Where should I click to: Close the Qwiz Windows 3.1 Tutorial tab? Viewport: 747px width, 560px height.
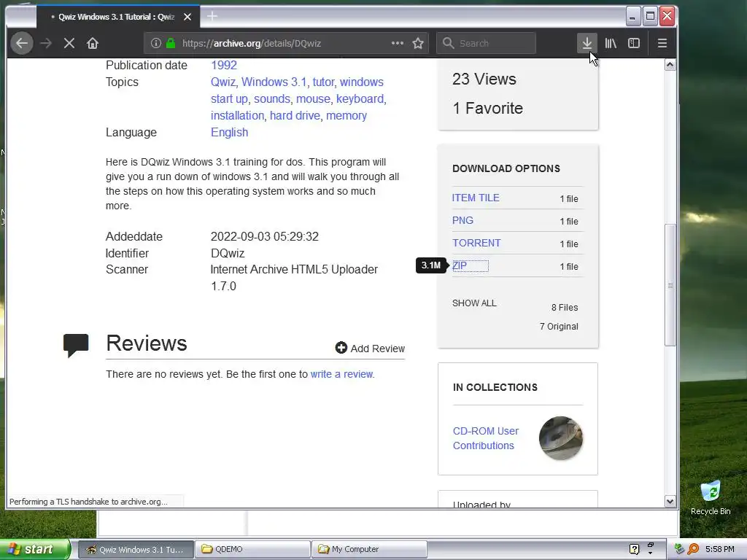pos(187,17)
